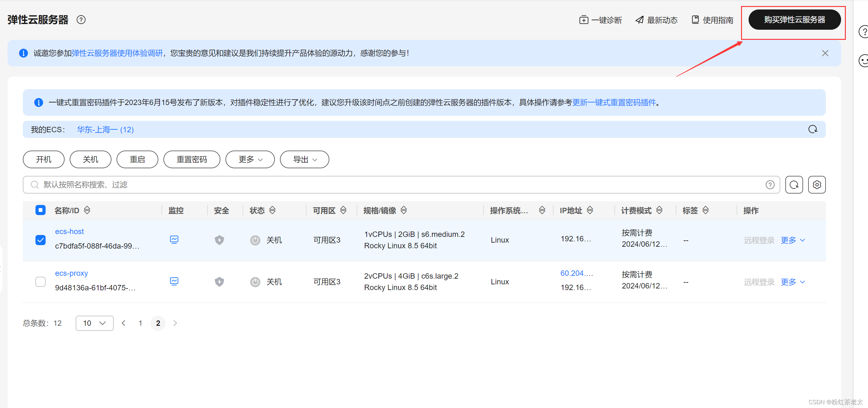
Task: Open search help question mark icon
Action: click(770, 184)
